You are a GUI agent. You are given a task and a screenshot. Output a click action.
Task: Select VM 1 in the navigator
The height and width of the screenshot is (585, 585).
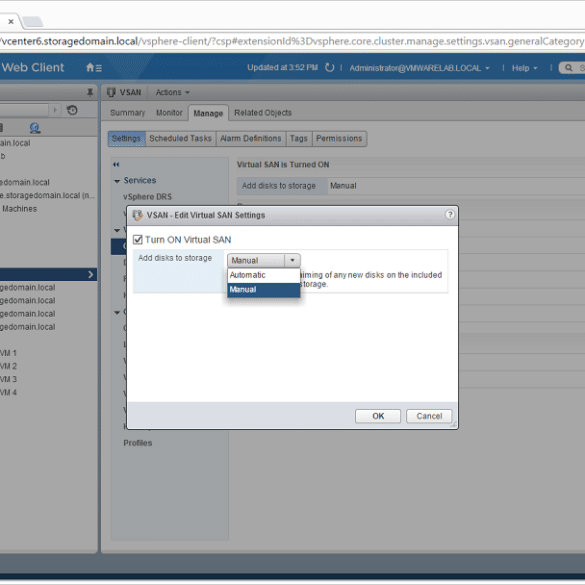[8, 353]
